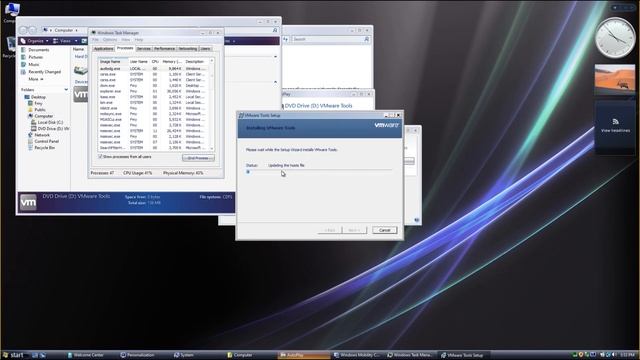Click the Back arrow in the Computer window
This screenshot has height=360, width=640.
tap(23, 30)
